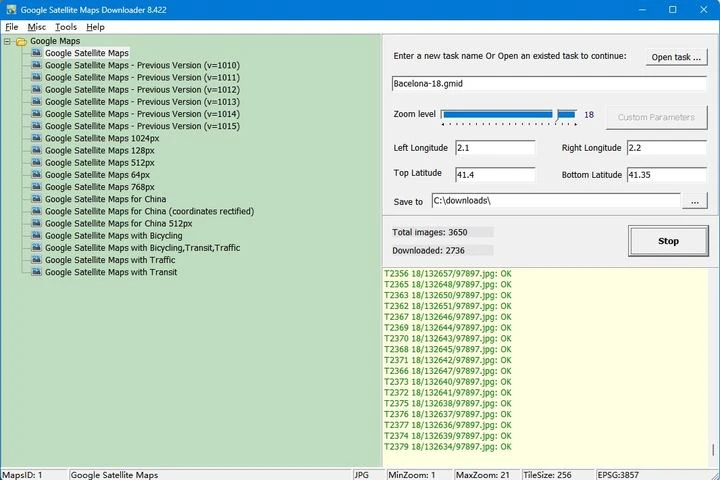The image size is (720, 480).
Task: Click in the Right Longitude field
Action: pos(667,148)
